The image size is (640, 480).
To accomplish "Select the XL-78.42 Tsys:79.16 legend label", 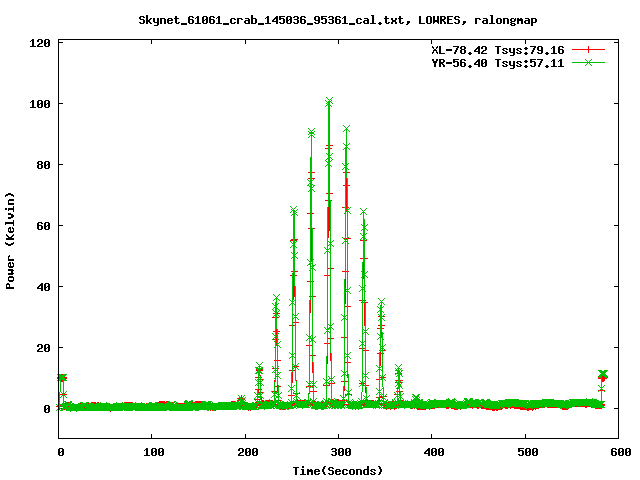I will tap(495, 49).
